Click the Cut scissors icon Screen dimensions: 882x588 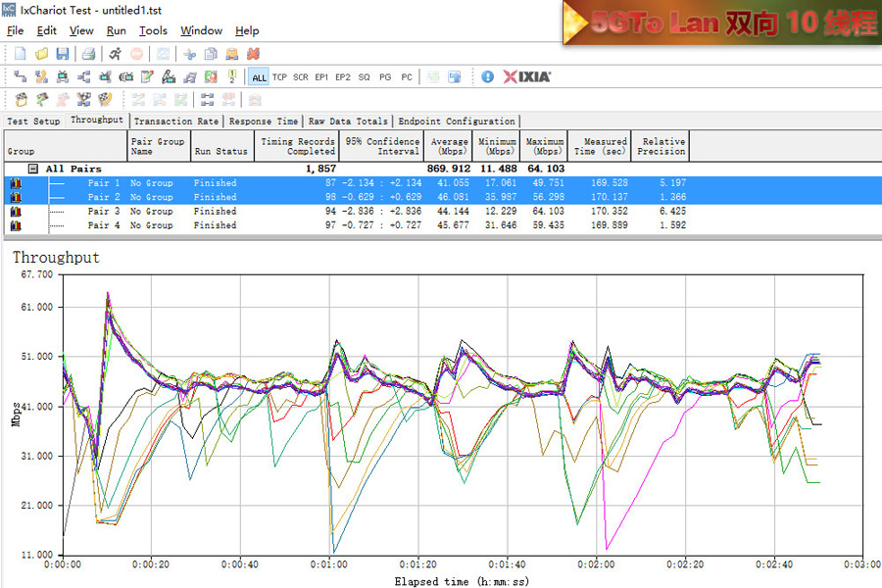point(189,54)
